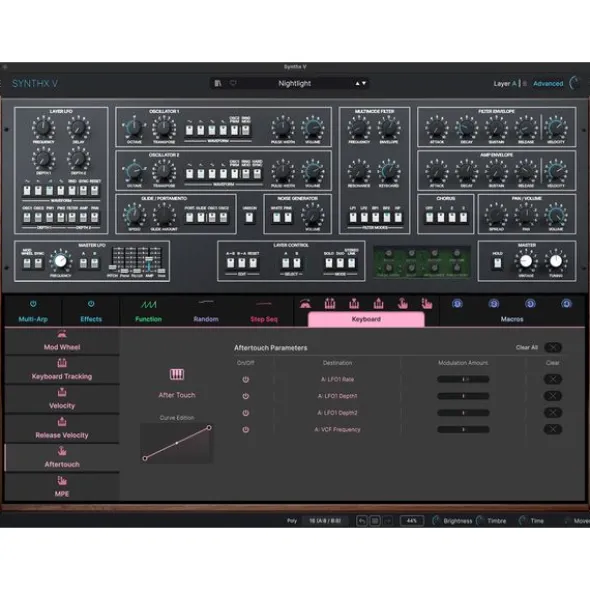Select the fourth Macro knob icon
Viewport: 590px width, 591px height.
566,303
